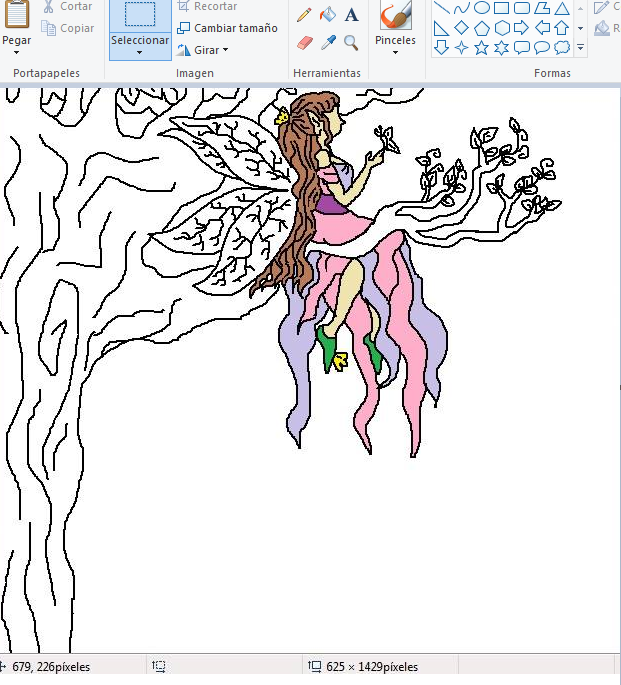Click the Copiar button
Screen dimensions: 621x685
point(68,28)
